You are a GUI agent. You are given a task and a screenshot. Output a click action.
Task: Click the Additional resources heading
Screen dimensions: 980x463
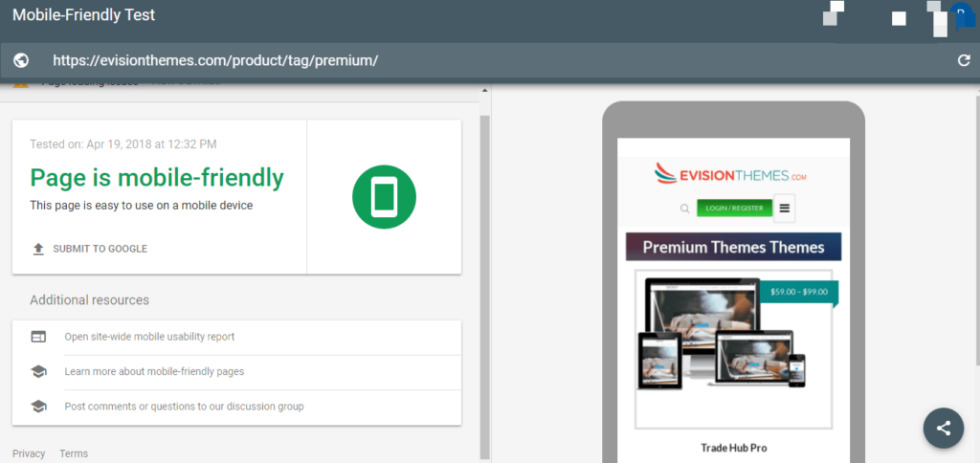(x=89, y=300)
